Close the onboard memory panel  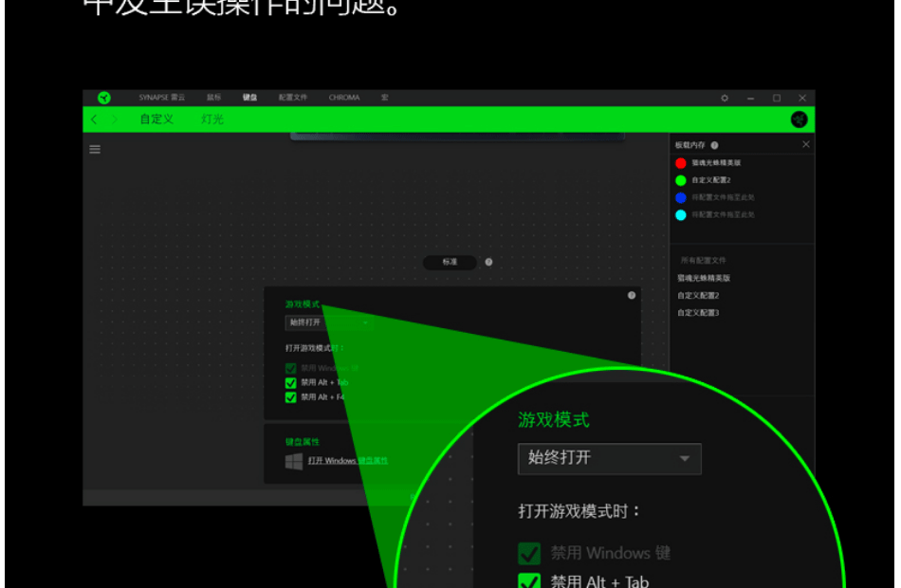(806, 145)
